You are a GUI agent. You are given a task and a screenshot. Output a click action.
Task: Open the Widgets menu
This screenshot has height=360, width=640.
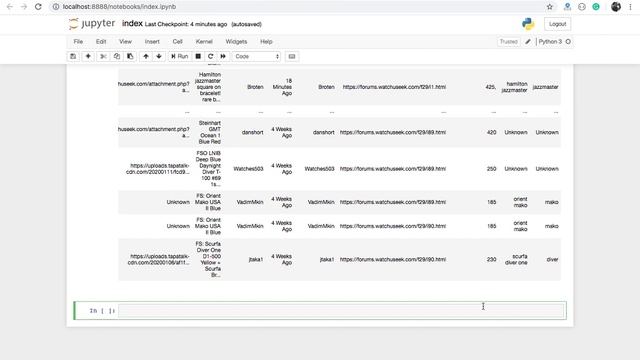(236, 42)
